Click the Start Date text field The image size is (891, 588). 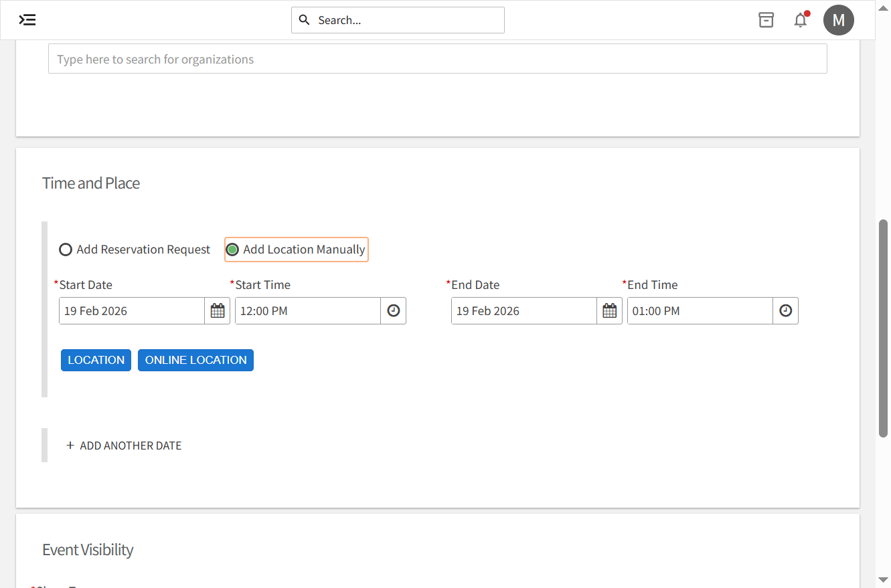point(132,311)
